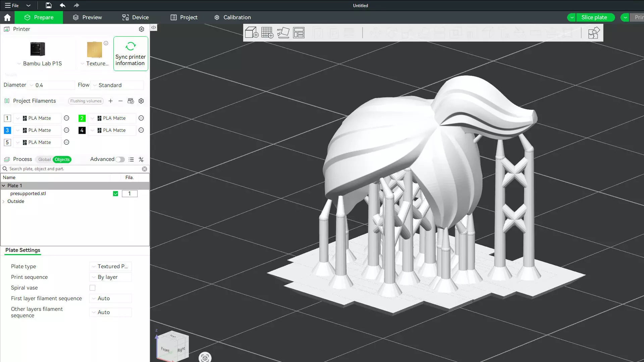Uncheck the presupported.stl printable checkbox

tap(115, 194)
